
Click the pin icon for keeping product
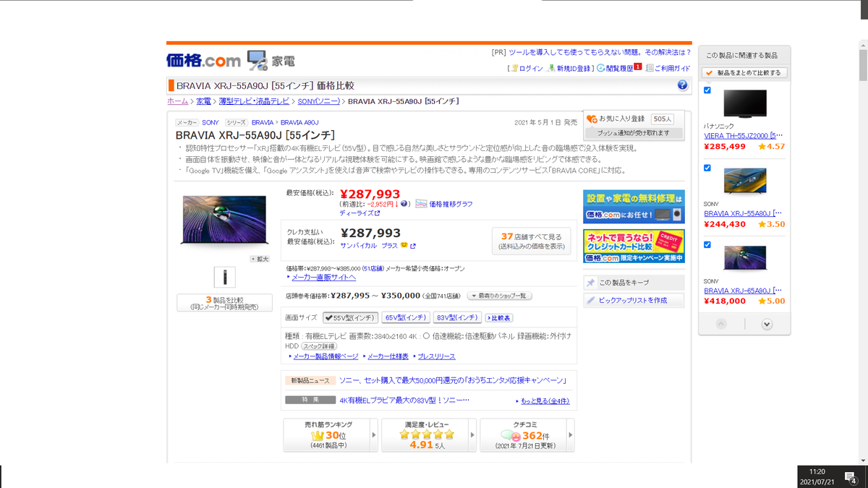(591, 283)
